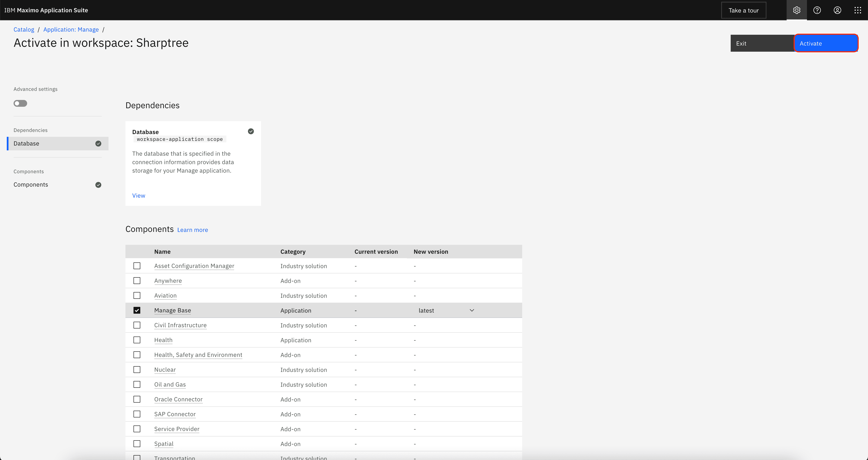Click the Category column header
The height and width of the screenshot is (460, 868).
click(293, 252)
